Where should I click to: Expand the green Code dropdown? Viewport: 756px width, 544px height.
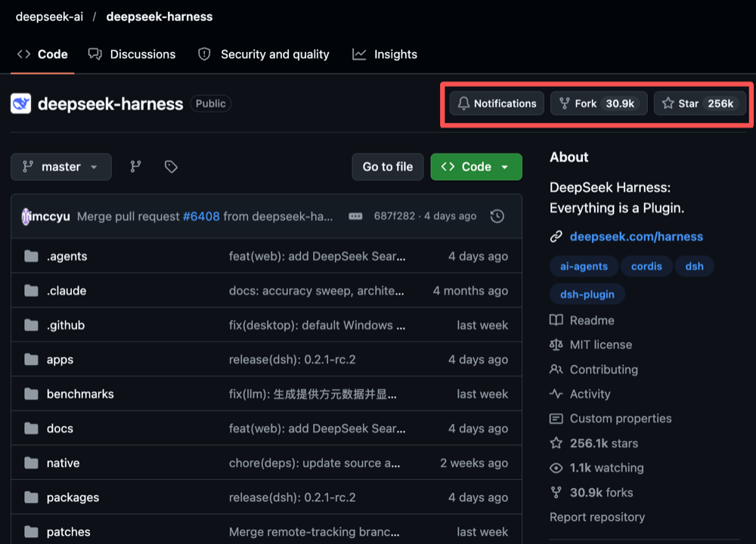coord(476,167)
